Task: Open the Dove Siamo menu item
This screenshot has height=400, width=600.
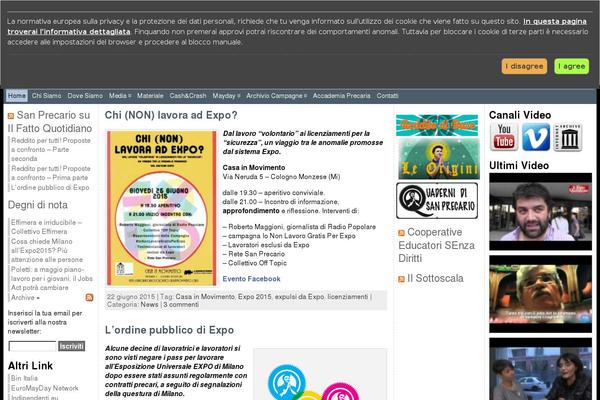Action: coord(85,96)
